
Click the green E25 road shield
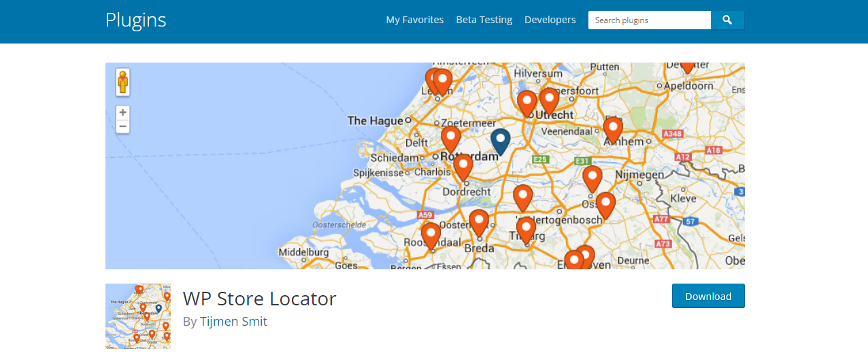[x=540, y=159]
